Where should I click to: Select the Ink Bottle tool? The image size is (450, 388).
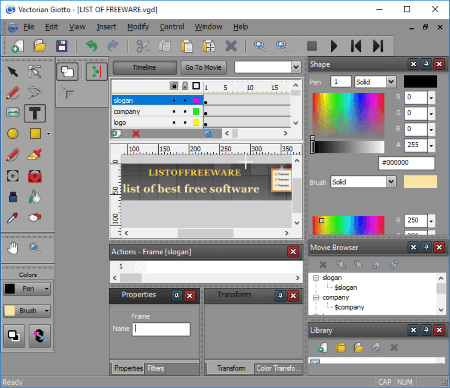(13, 197)
